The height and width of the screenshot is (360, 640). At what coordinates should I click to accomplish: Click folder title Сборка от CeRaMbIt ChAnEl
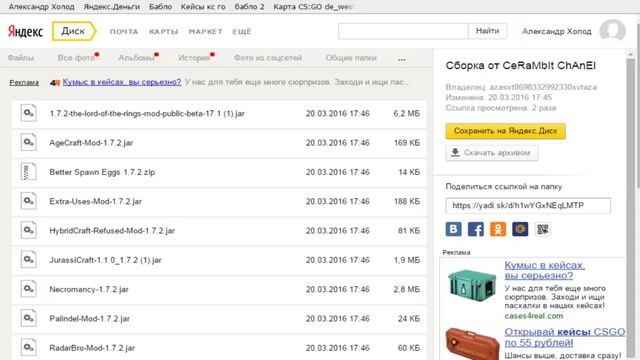pos(520,65)
